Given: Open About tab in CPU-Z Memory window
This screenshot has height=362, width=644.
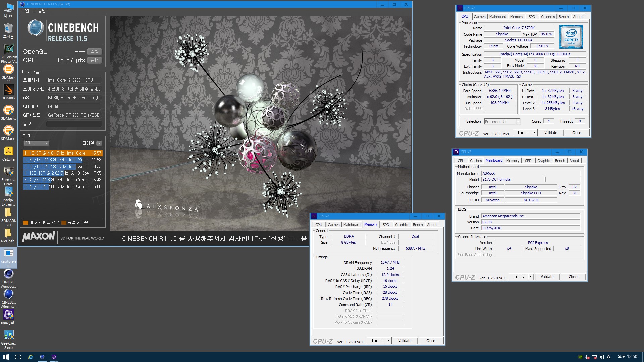Looking at the screenshot, I should pos(432,225).
